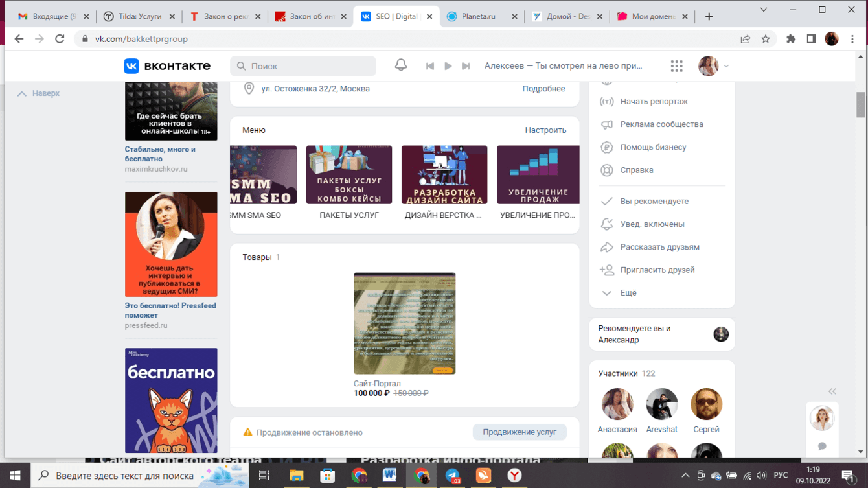Click the address bar URL vk.com/bakkettprgroup
The image size is (868, 488).
pos(141,39)
